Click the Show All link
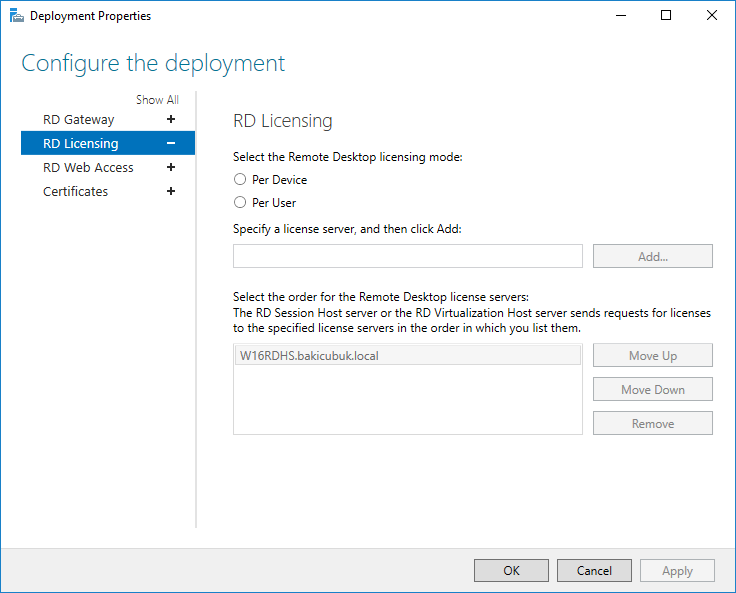The height and width of the screenshot is (593, 736). tap(157, 100)
